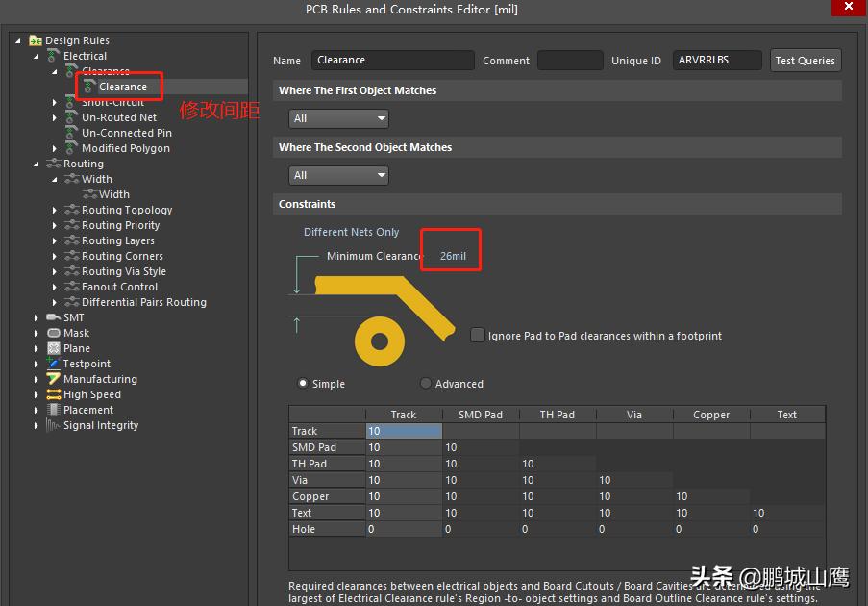This screenshot has height=606, width=868.
Task: Click the Manufacturing category icon
Action: [54, 379]
